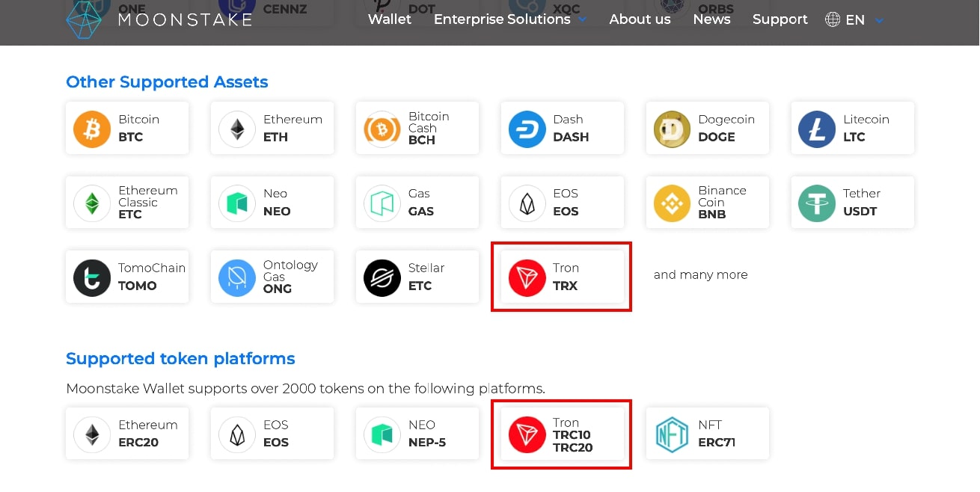Select the Ontology Gas ONG icon
Viewport: 980px width, 492px height.
coord(236,277)
